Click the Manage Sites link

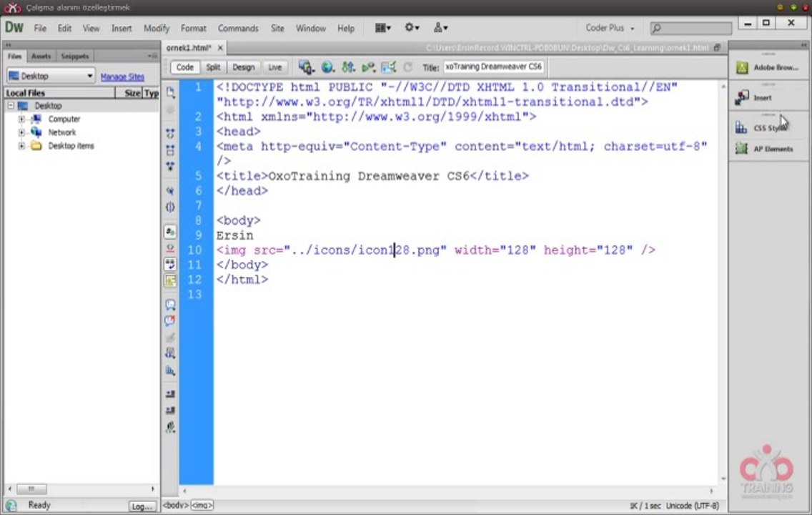(122, 77)
